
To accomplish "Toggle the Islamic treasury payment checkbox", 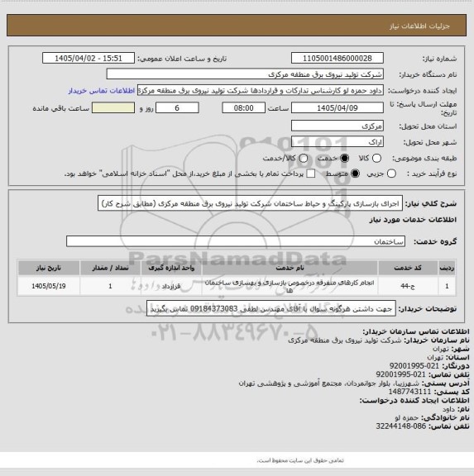I will [310, 174].
